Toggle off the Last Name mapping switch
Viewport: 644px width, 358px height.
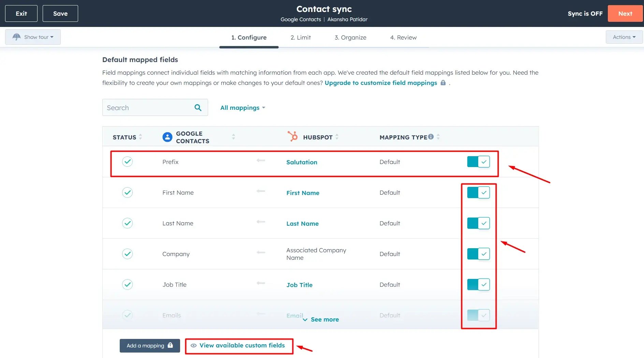(479, 223)
